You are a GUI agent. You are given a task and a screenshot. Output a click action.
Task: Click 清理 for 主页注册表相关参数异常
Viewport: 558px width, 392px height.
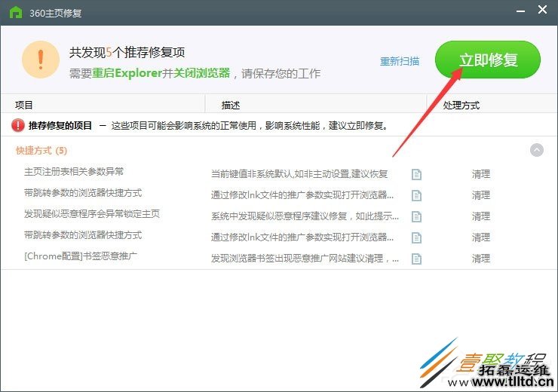(481, 174)
